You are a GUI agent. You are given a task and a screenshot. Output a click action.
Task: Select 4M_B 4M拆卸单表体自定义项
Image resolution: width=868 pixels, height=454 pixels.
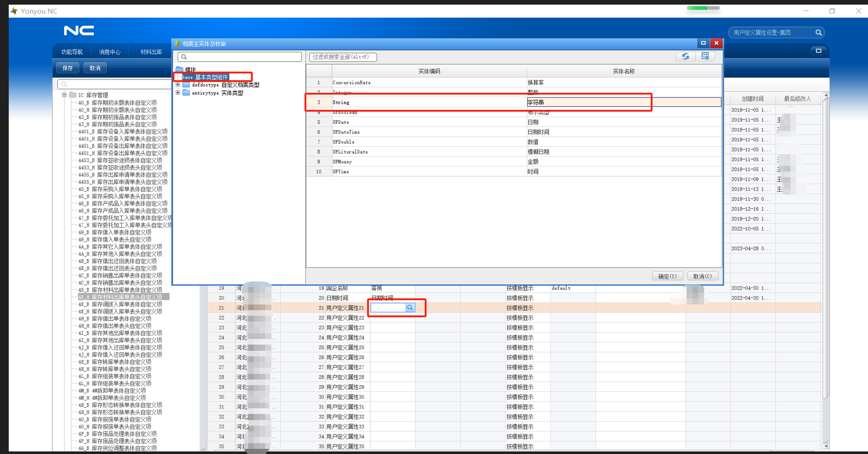pyautogui.click(x=112, y=390)
